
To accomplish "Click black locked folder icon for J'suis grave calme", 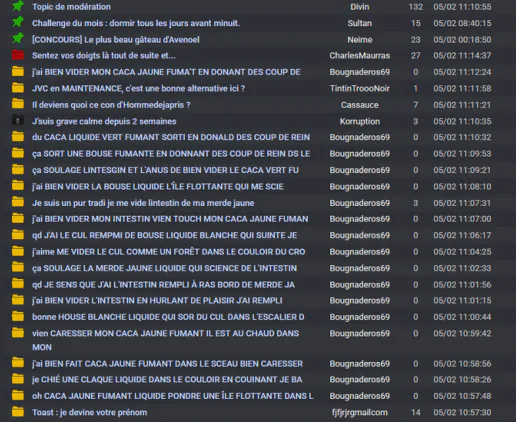I will click(x=18, y=120).
